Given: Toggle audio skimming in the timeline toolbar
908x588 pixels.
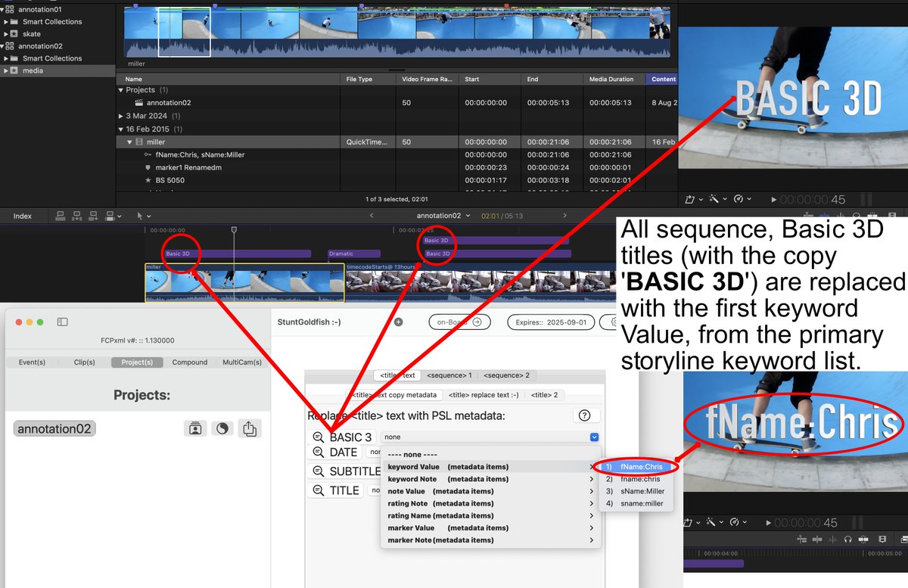Looking at the screenshot, I should 832,539.
